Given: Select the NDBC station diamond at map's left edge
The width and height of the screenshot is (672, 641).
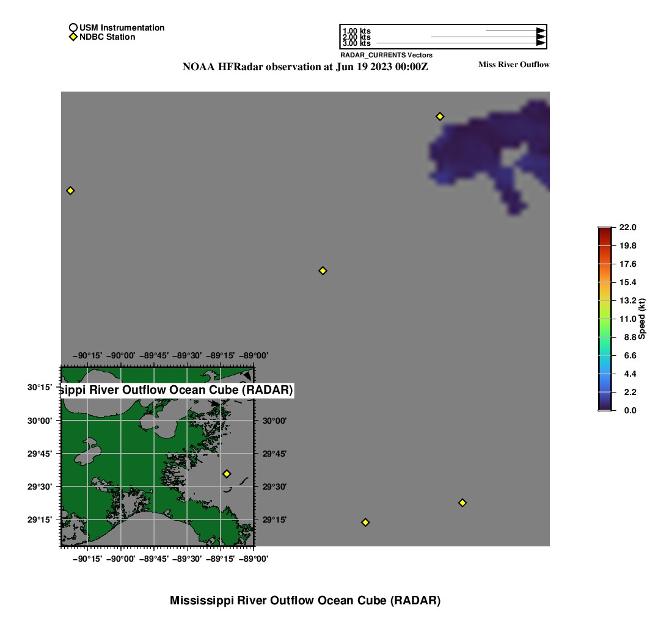Looking at the screenshot, I should coord(70,190).
